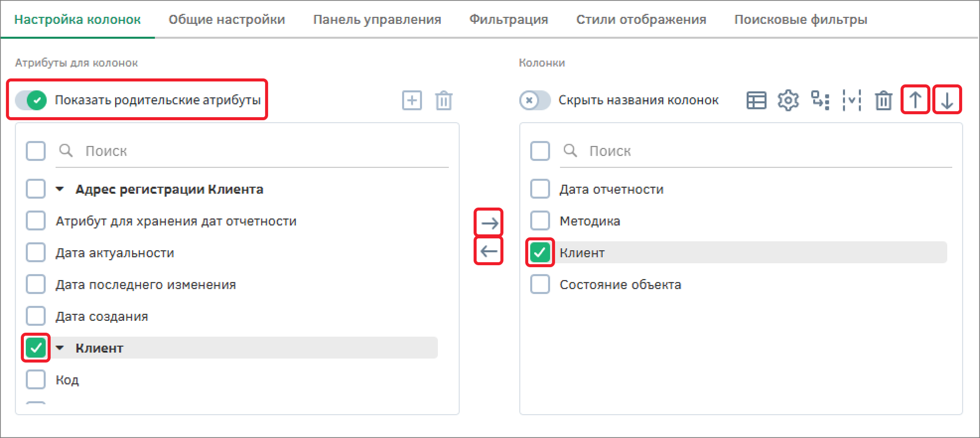Check Дата актуальности checkbox
The height and width of the screenshot is (438, 980).
point(36,252)
